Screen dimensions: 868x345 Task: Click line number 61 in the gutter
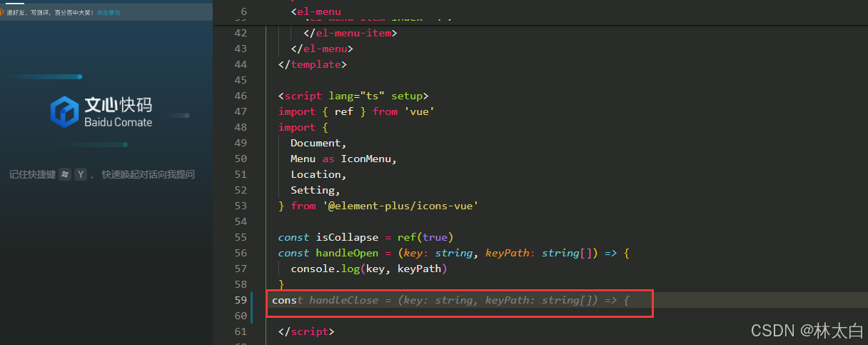(x=240, y=331)
